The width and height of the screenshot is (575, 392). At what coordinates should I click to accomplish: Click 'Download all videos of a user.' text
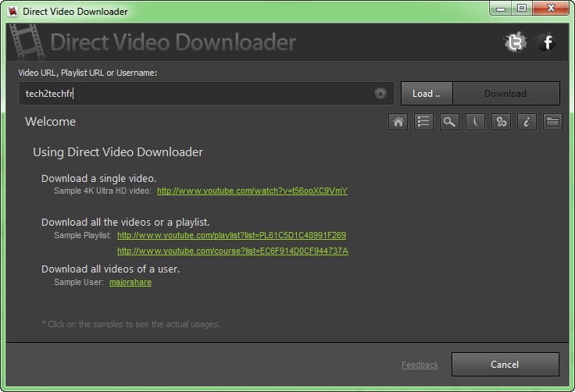[x=111, y=269]
